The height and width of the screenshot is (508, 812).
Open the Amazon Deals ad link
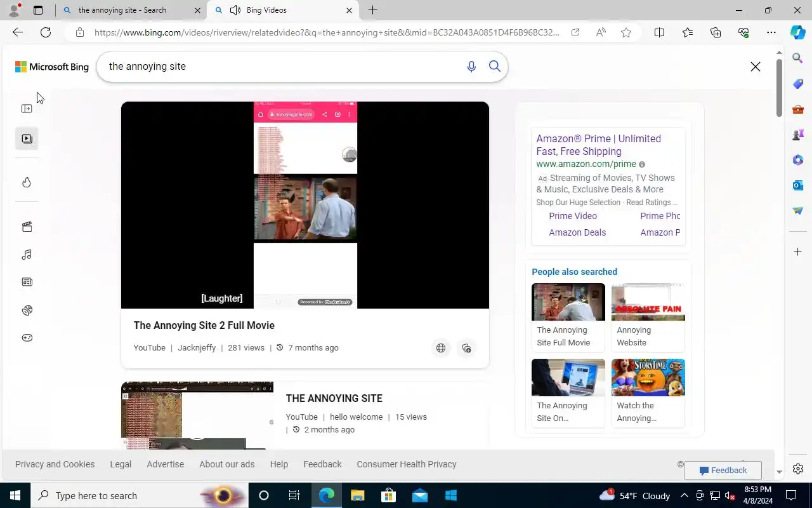577,232
